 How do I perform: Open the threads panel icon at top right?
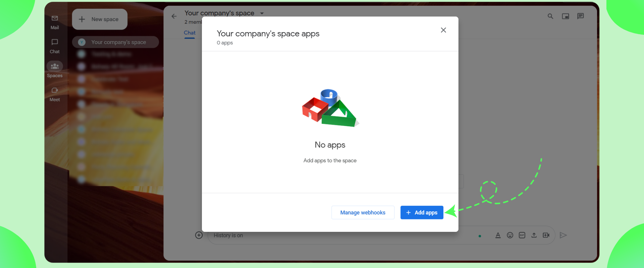(x=580, y=16)
